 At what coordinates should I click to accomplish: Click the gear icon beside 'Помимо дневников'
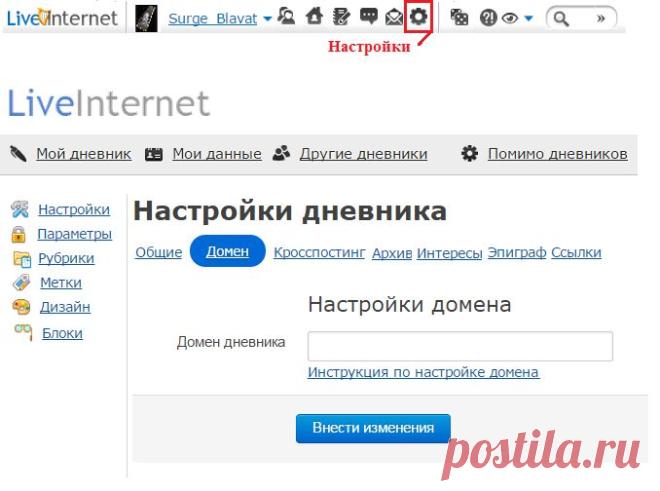[x=469, y=153]
